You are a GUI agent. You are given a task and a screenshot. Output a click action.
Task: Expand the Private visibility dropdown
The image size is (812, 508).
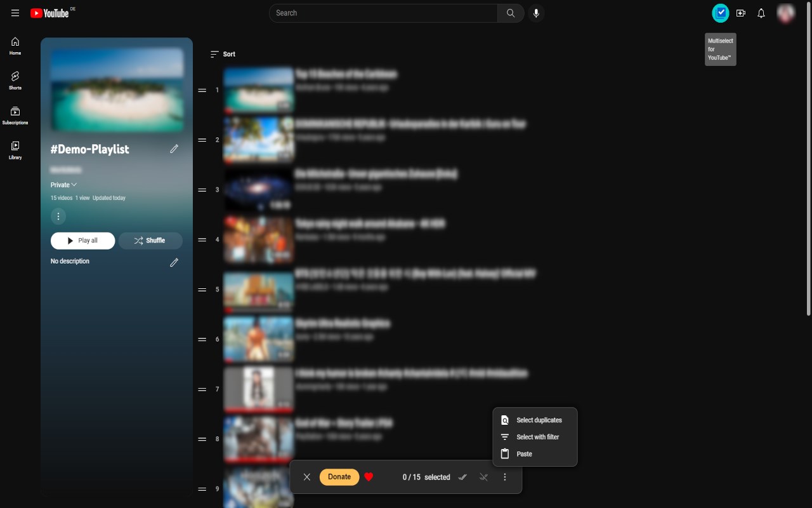click(x=63, y=185)
